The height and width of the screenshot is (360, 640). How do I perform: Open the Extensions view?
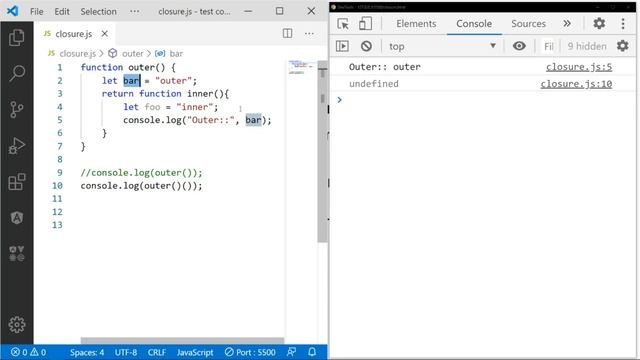point(17,182)
